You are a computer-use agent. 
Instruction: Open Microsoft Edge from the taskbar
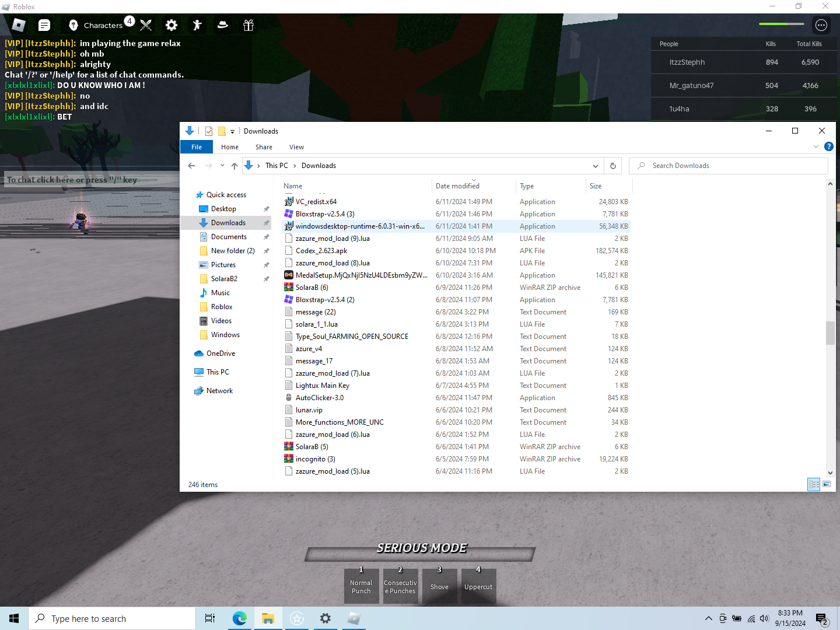[x=239, y=618]
